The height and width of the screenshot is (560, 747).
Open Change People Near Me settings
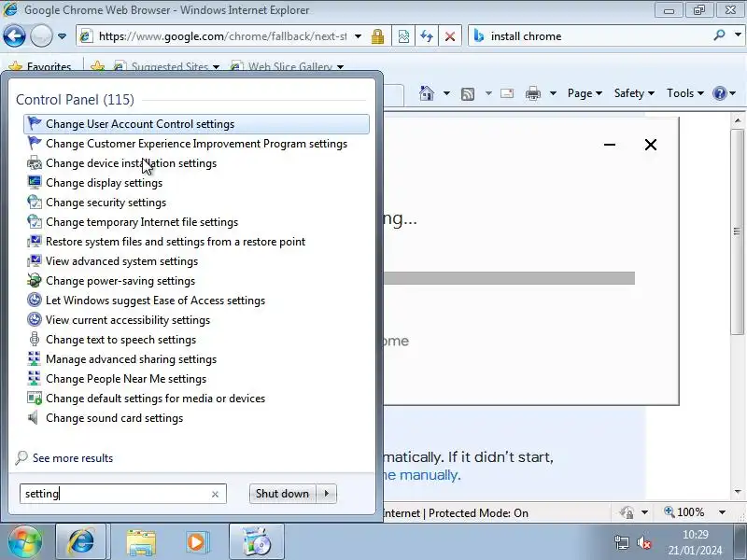(x=196, y=379)
